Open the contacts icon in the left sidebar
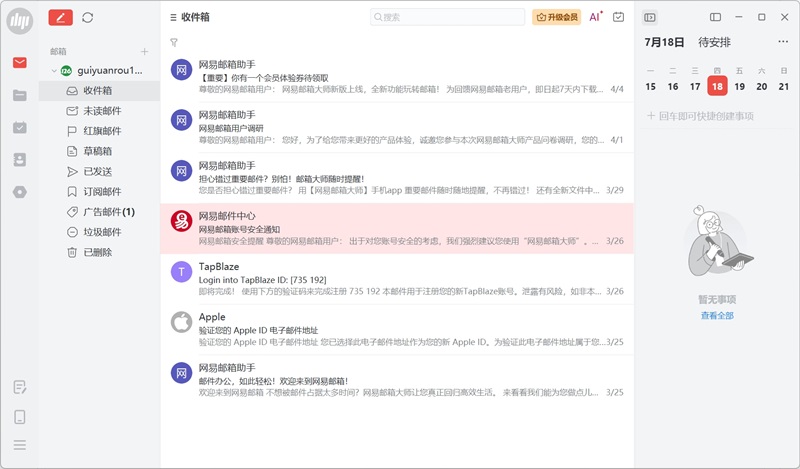This screenshot has height=469, width=800. click(20, 159)
